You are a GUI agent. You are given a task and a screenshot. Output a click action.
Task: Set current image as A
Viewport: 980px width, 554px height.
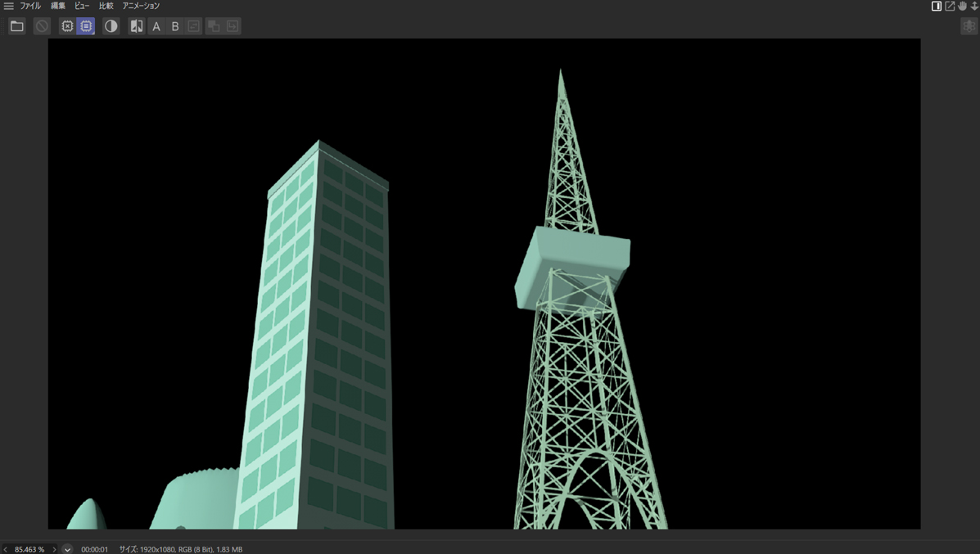156,26
